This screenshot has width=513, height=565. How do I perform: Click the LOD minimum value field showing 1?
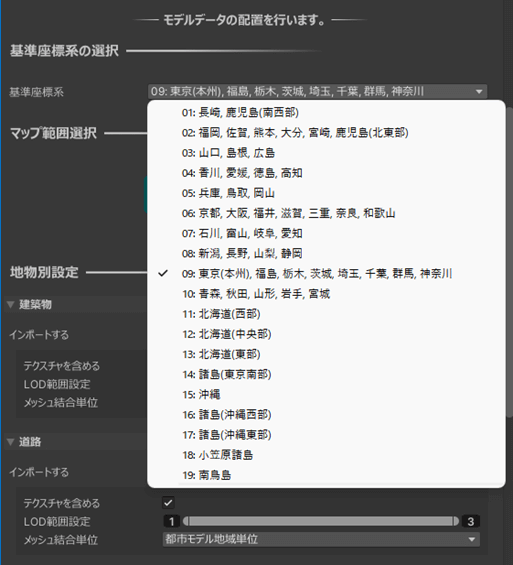(x=171, y=521)
